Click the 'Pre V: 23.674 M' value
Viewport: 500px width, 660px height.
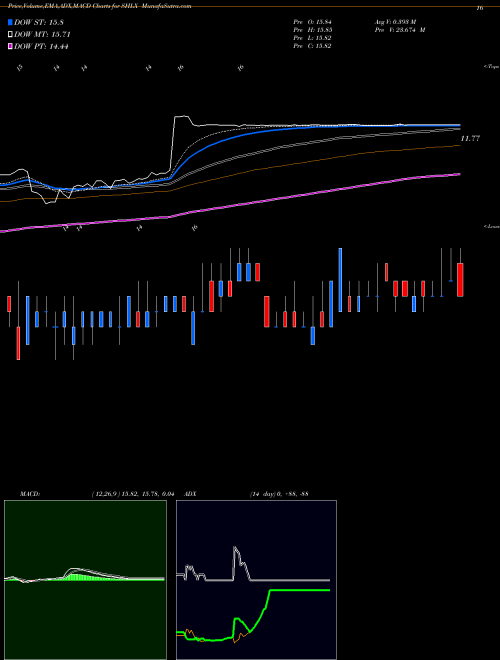[x=400, y=30]
